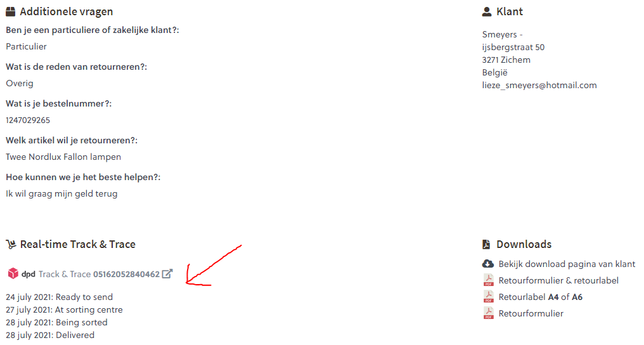
Task: Click the PDF icon beside Retourlabel A4 of A6
Action: pyautogui.click(x=488, y=297)
